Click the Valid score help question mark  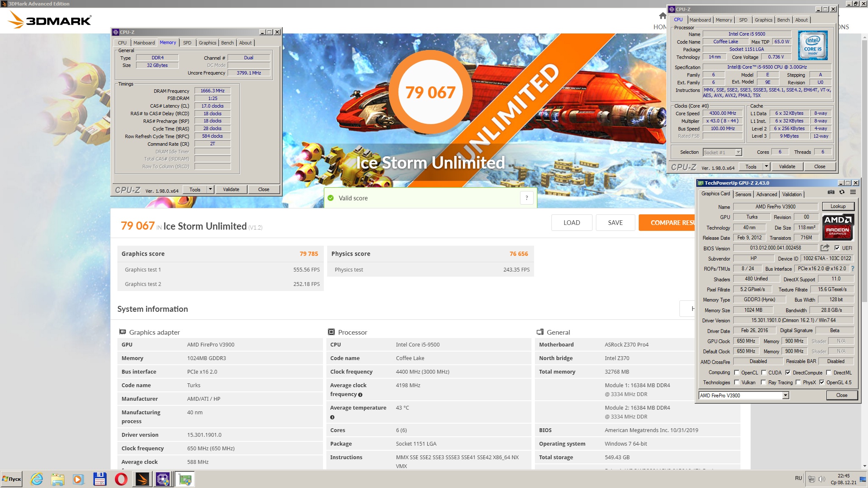pos(526,198)
